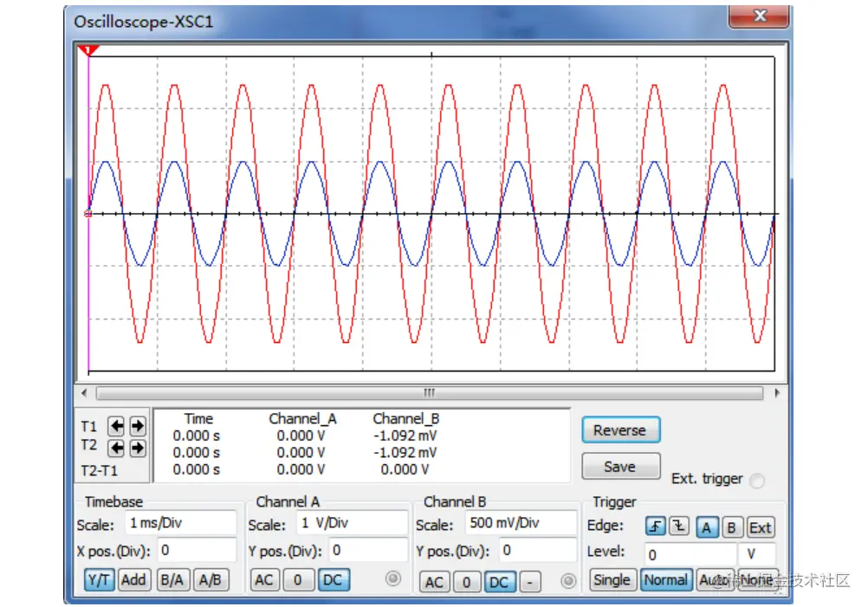Move cursor T1 left with arrow
Screen dimensions: 868x607
pyautogui.click(x=116, y=425)
